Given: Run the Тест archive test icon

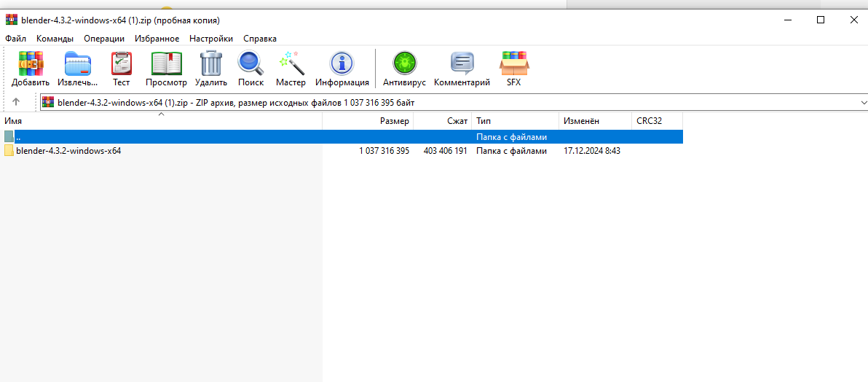Looking at the screenshot, I should pos(121,64).
